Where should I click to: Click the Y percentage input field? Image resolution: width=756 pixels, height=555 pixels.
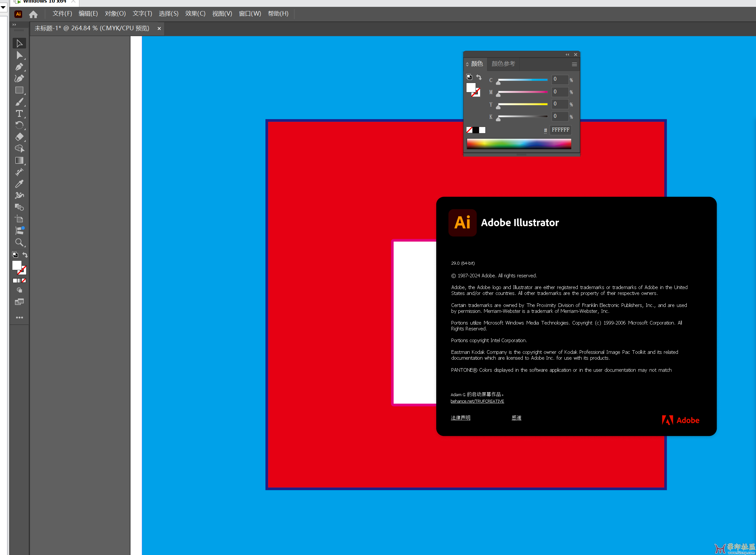coord(560,104)
